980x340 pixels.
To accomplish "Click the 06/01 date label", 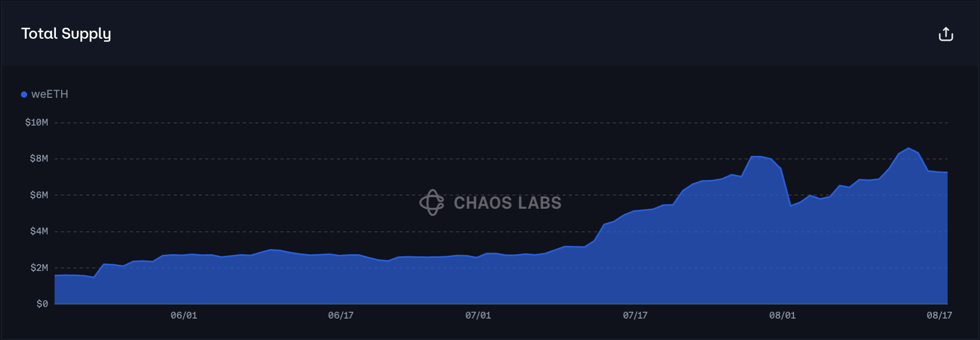I will 184,315.
